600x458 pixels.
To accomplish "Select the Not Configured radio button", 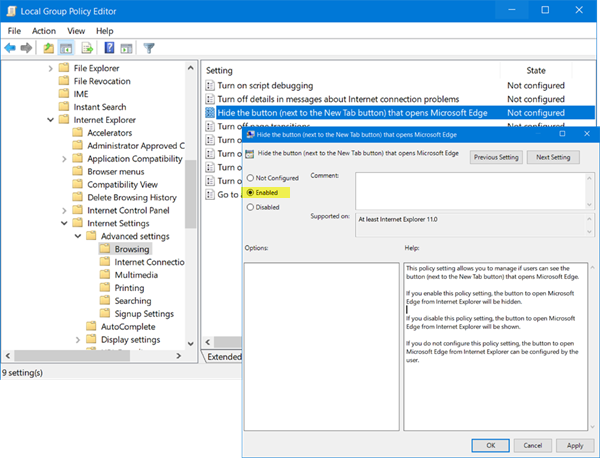I will [x=250, y=178].
